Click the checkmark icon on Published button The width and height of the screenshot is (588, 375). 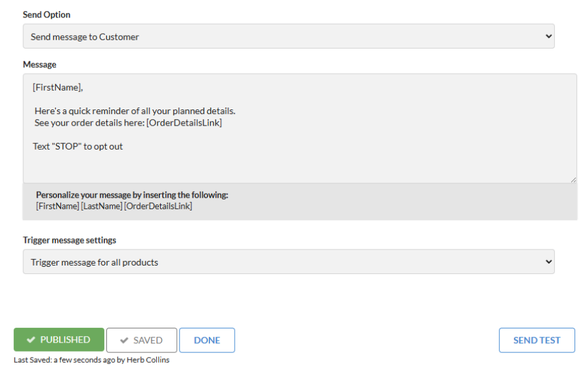click(x=31, y=340)
